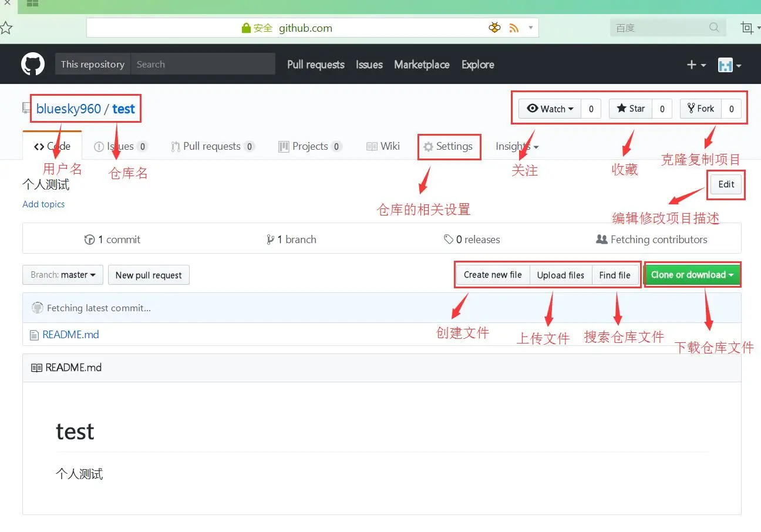Click Fetching contributors link
The width and height of the screenshot is (761, 532).
pyautogui.click(x=652, y=240)
